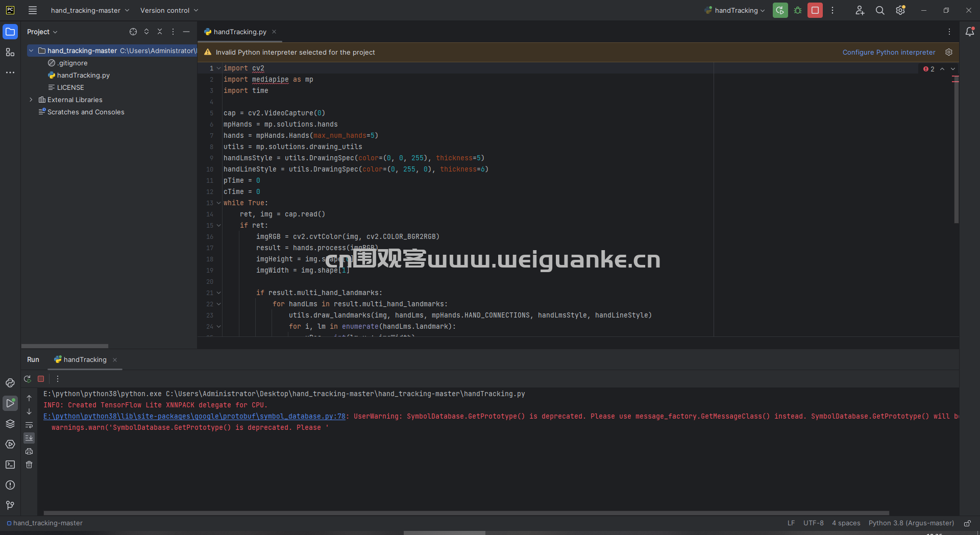
Task: Open hand_tracking-master project dropdown
Action: pyautogui.click(x=90, y=10)
